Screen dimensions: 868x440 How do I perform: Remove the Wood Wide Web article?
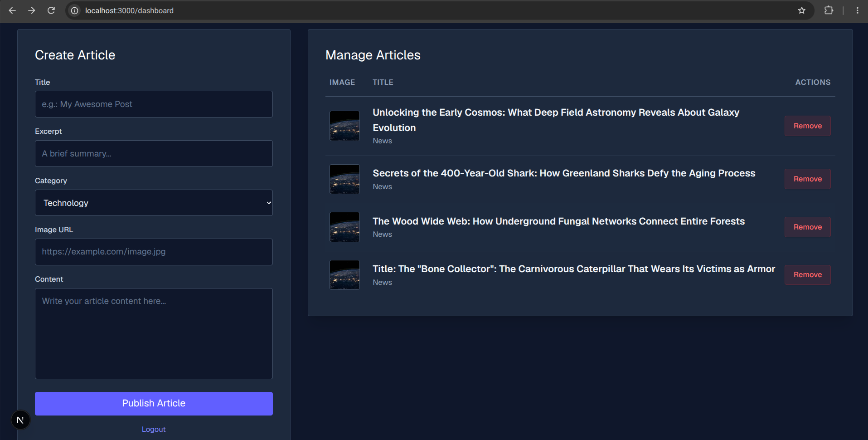pyautogui.click(x=808, y=227)
